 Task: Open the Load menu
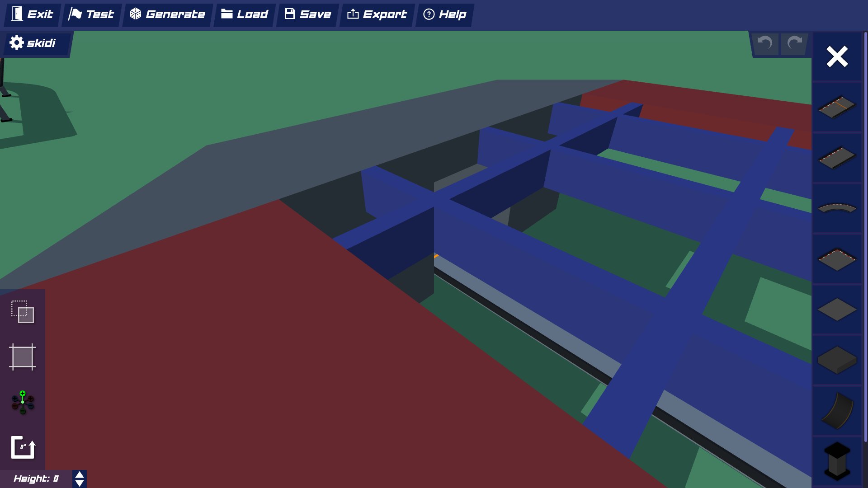[245, 14]
